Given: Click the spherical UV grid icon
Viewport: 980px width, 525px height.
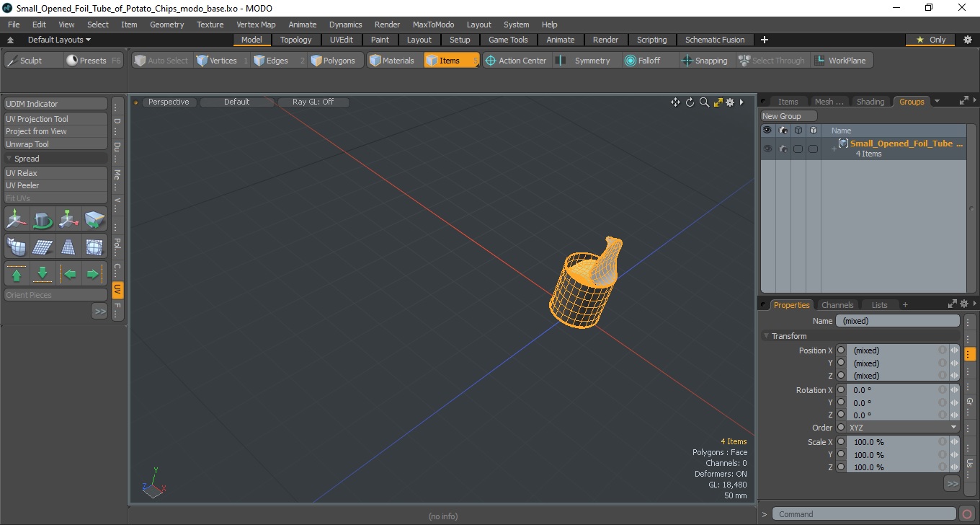Looking at the screenshot, I should pos(94,247).
